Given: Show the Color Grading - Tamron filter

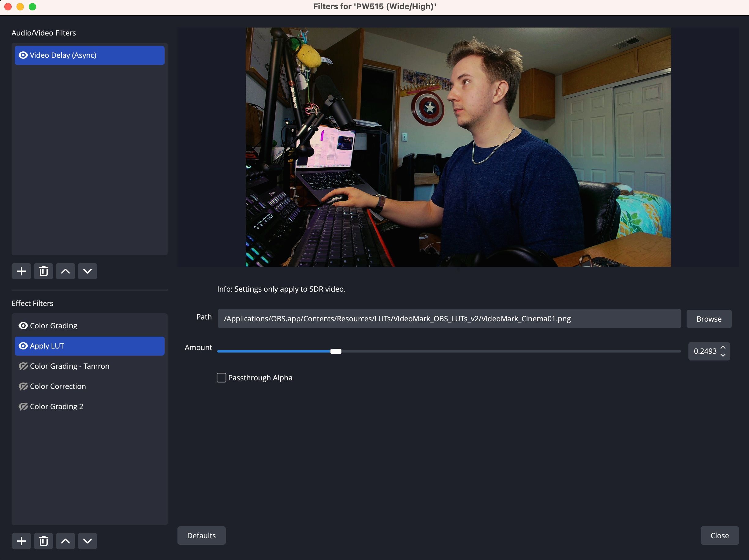Looking at the screenshot, I should click(23, 366).
